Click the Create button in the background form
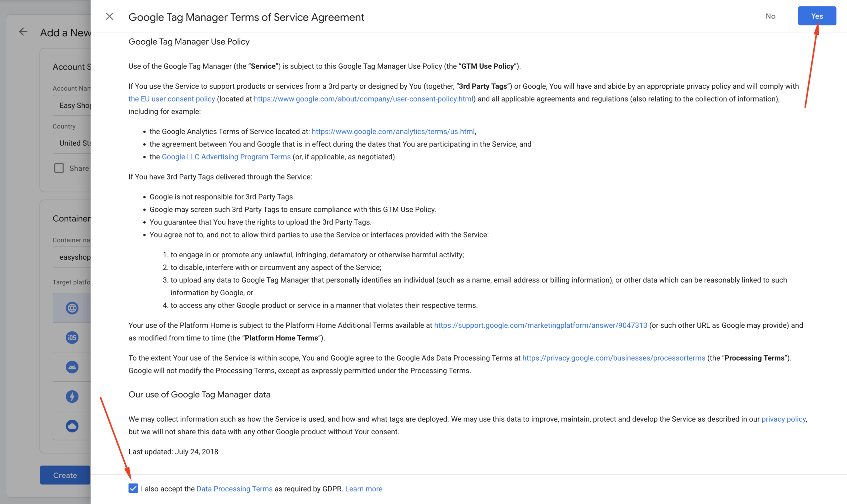This screenshot has width=847, height=504. point(65,475)
